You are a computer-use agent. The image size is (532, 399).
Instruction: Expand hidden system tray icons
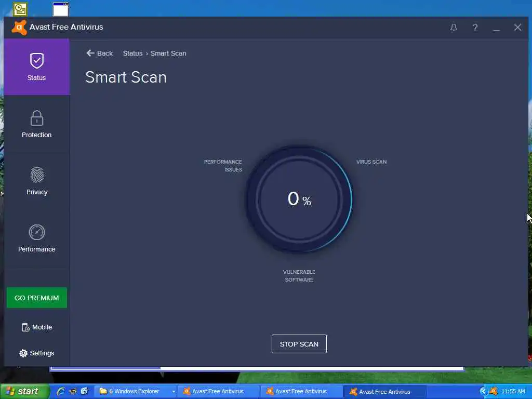point(483,392)
